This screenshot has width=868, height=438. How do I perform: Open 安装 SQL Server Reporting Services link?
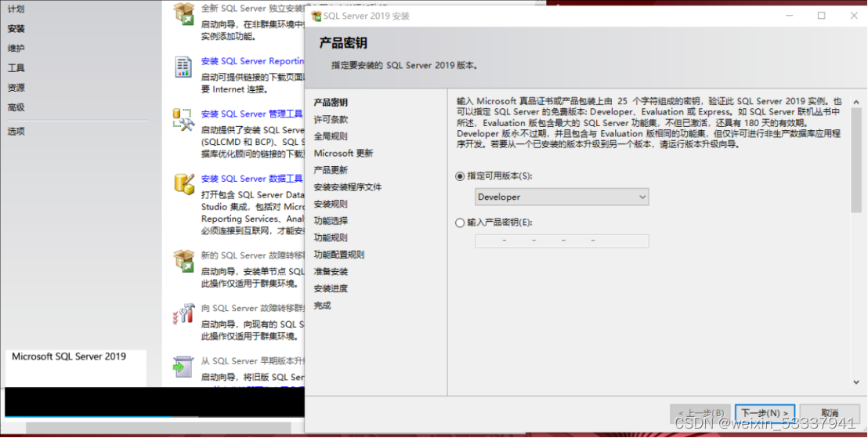pos(253,61)
